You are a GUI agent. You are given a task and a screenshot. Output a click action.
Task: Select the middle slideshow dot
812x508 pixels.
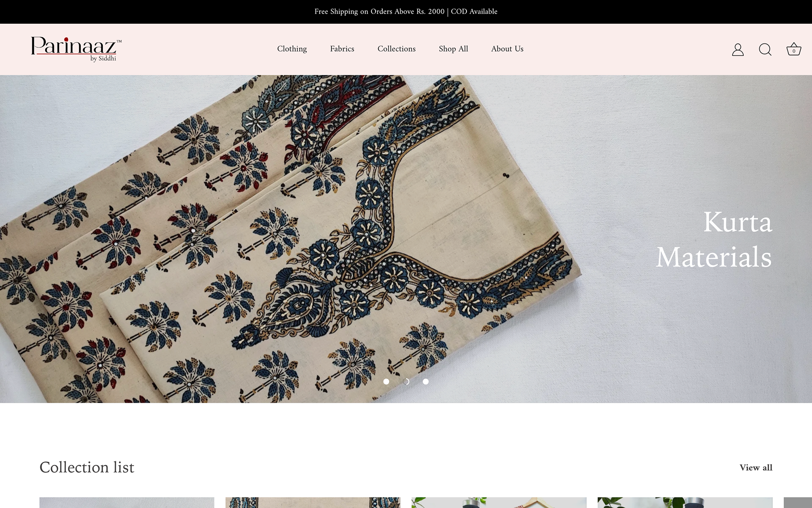pyautogui.click(x=406, y=381)
